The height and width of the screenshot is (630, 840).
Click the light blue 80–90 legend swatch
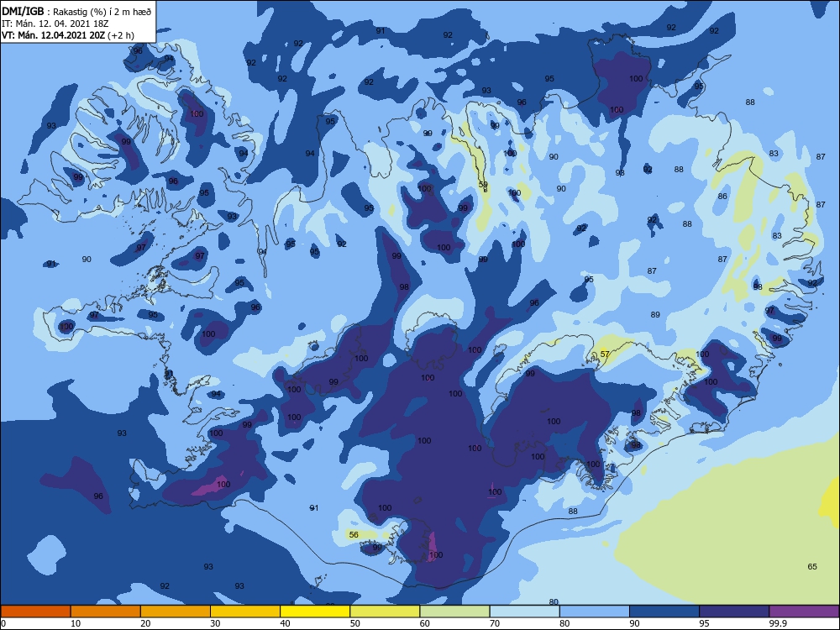click(595, 612)
